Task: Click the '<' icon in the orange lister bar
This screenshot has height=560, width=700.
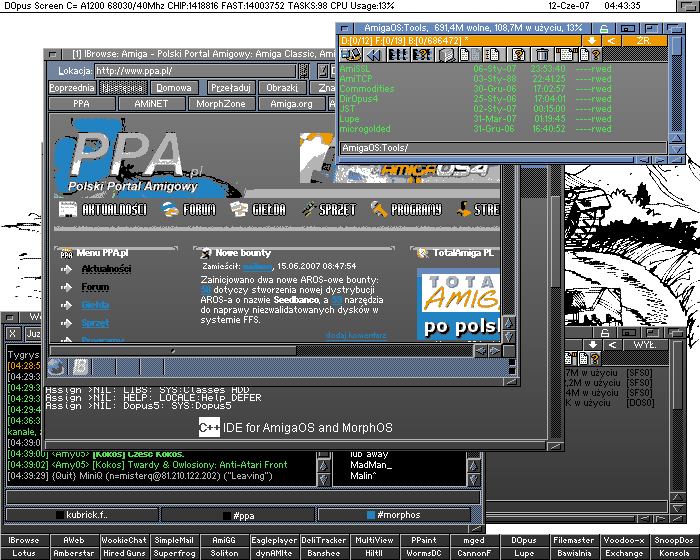Action: [612, 41]
